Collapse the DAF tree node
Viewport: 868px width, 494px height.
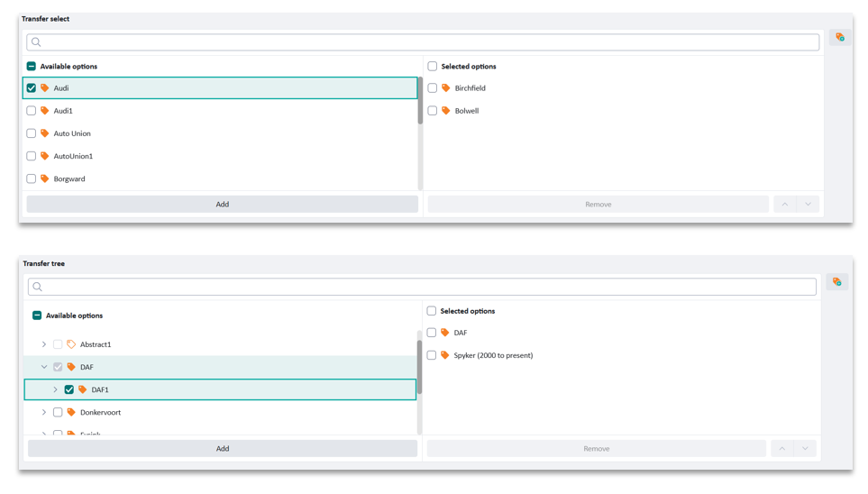(x=44, y=367)
